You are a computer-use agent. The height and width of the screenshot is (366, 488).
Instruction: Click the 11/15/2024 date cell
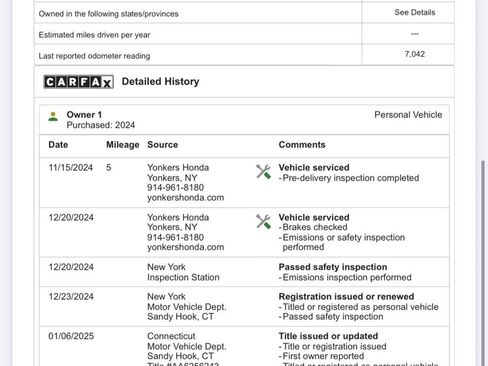click(71, 168)
